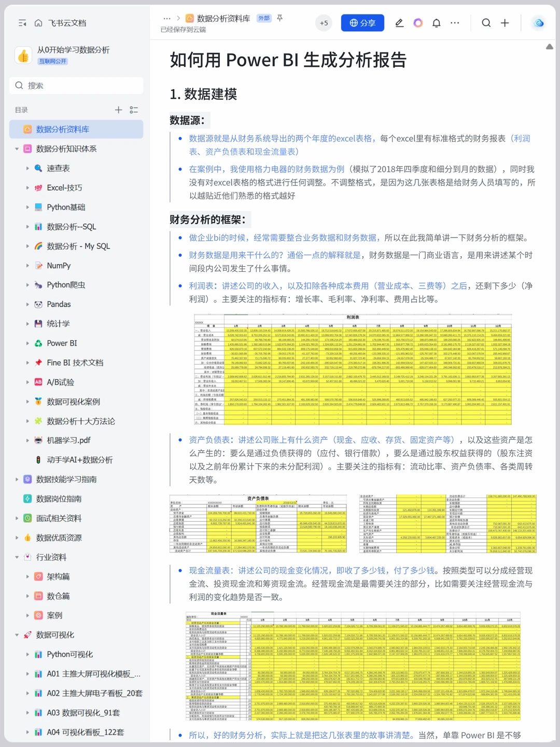
Task: Open the 机器学习.pdf item in sidebar
Action: 69,440
